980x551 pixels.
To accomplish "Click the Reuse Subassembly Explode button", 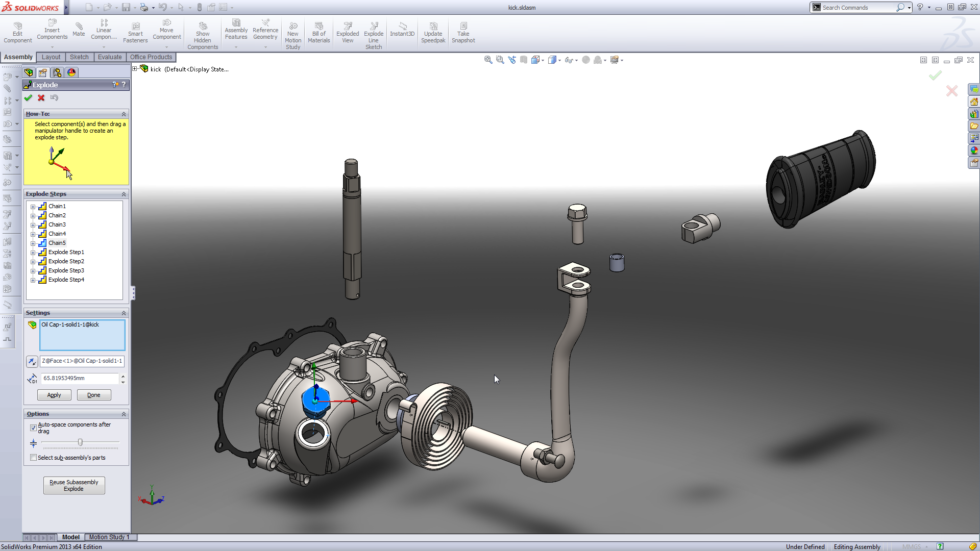I will (x=73, y=485).
